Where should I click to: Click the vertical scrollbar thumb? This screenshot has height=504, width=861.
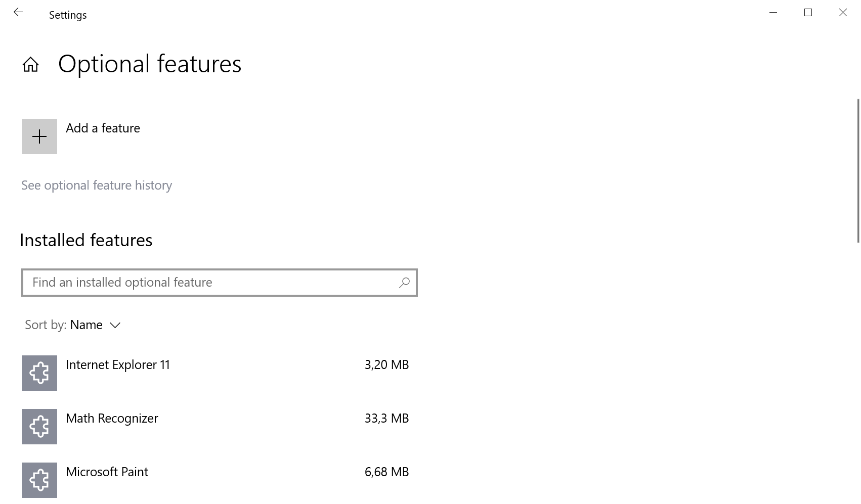(858, 171)
